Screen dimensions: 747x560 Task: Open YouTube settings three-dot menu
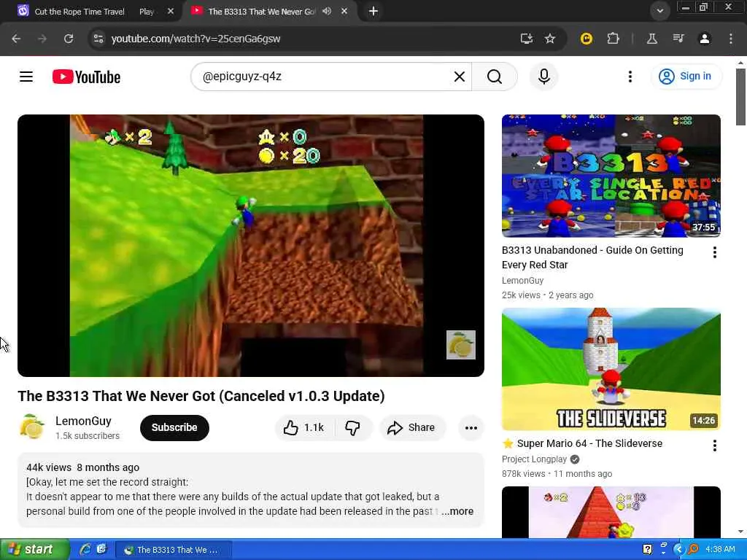pos(630,77)
